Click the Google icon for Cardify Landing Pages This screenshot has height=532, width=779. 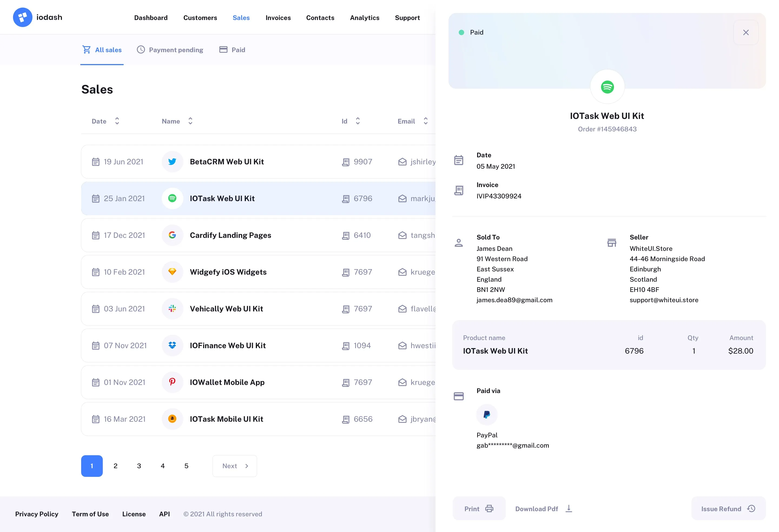(x=172, y=235)
